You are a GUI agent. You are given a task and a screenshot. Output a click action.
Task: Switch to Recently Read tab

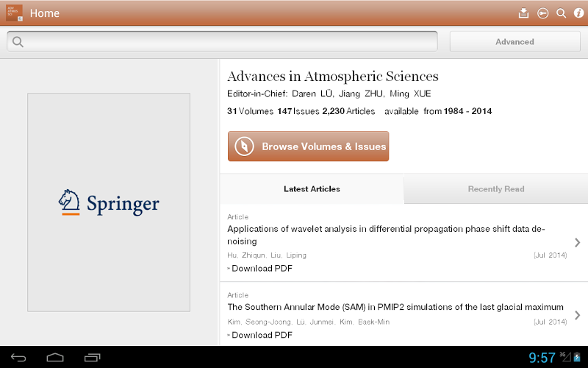click(x=496, y=189)
